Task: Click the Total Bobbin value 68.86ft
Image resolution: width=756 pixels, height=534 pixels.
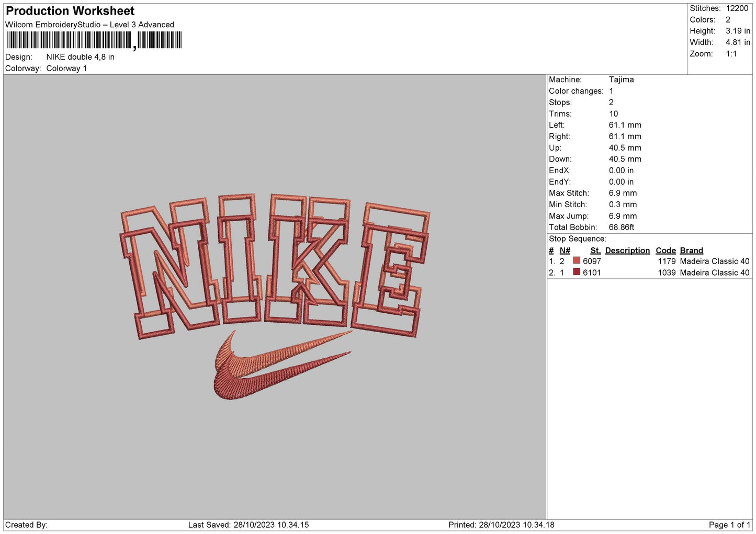Action: [x=622, y=228]
